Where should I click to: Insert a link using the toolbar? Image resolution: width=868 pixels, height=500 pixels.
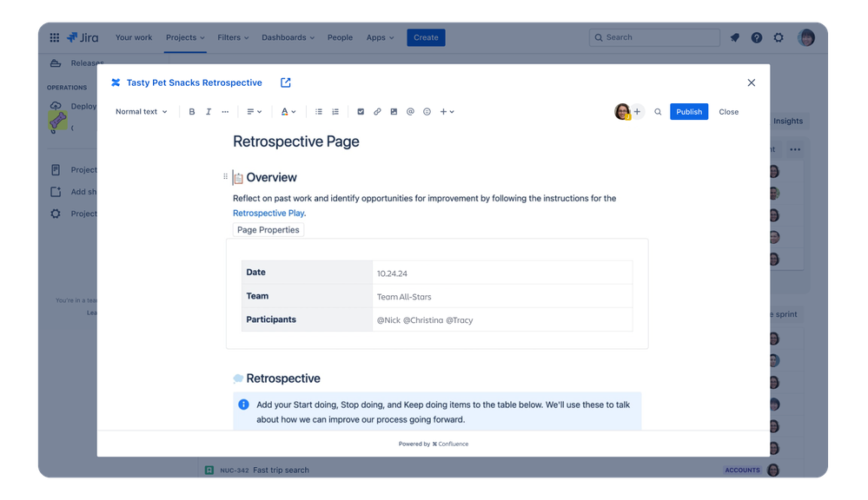(377, 111)
